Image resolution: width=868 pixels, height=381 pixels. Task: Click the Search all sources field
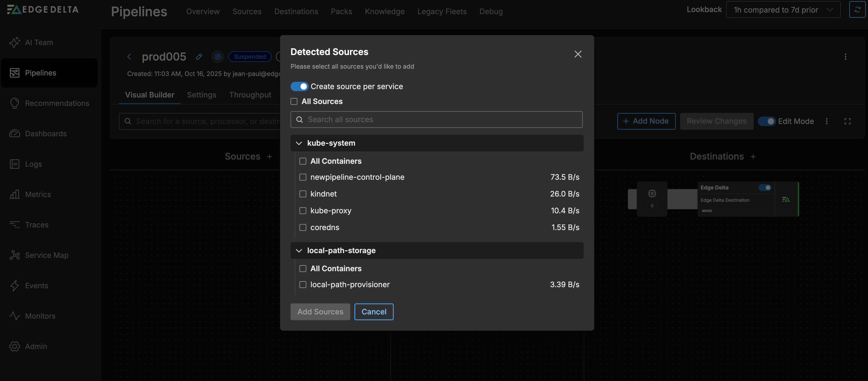[x=436, y=120]
